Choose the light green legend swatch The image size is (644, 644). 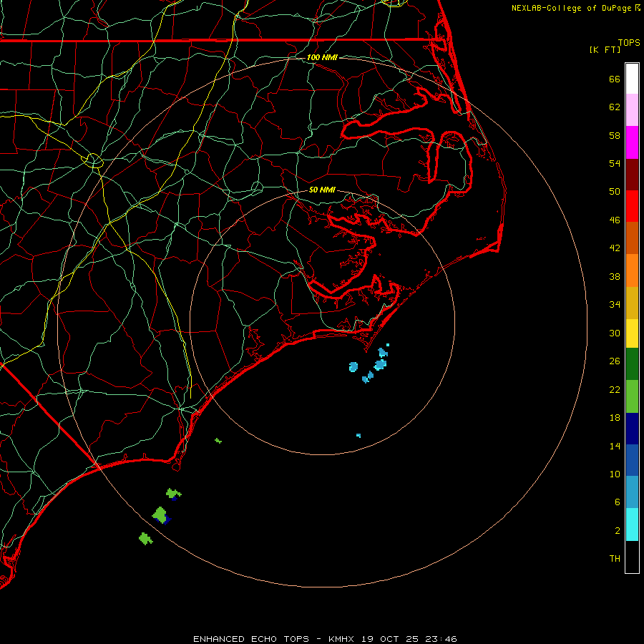tap(632, 396)
